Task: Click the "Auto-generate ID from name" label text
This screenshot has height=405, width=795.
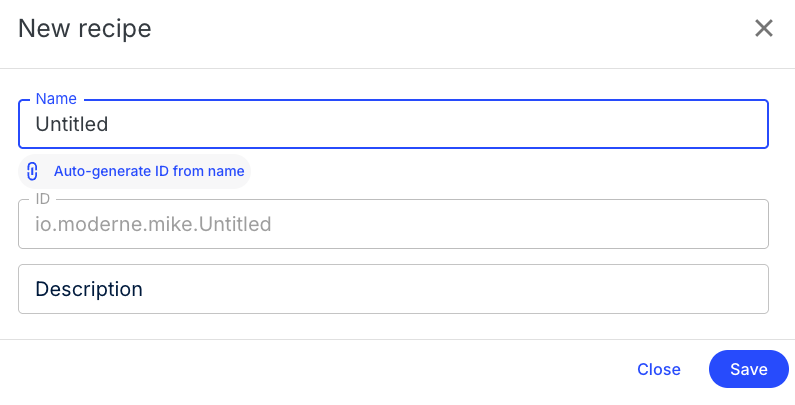Action: pyautogui.click(x=149, y=171)
